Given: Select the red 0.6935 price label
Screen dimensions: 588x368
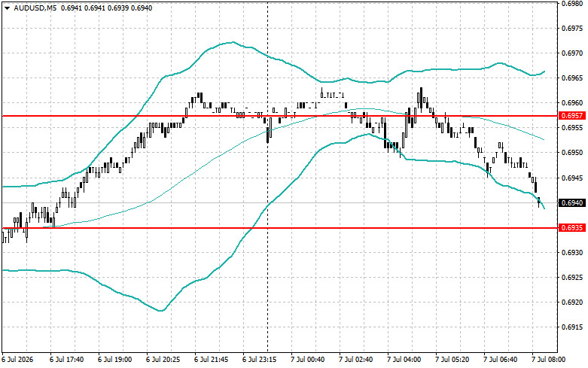Looking at the screenshot, I should (572, 228).
